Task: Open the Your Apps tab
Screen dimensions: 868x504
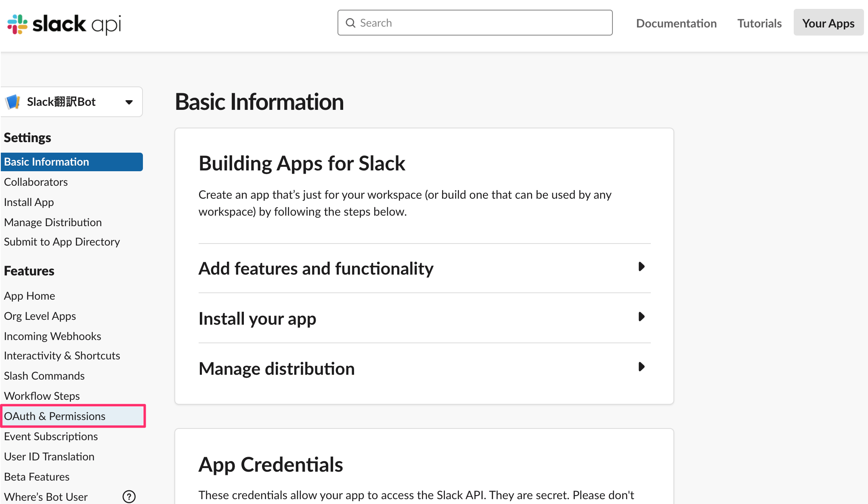Action: [x=828, y=23]
